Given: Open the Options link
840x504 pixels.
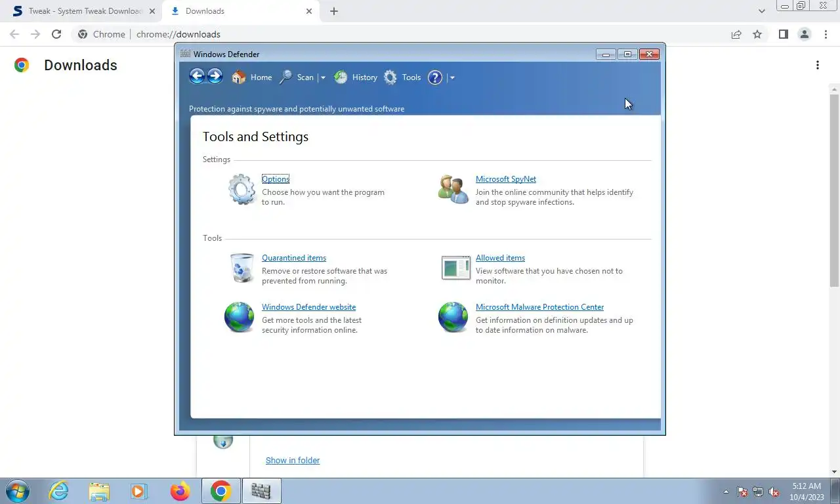Looking at the screenshot, I should tap(276, 179).
